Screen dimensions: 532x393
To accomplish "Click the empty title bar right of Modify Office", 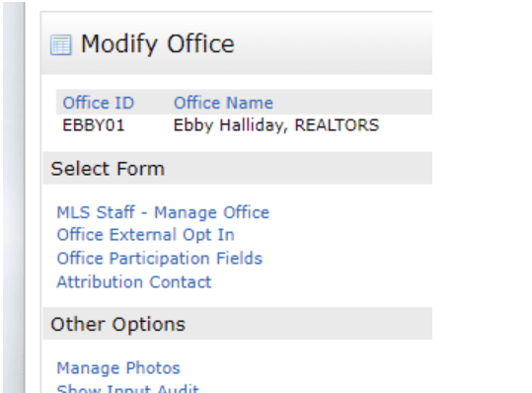I will click(334, 43).
